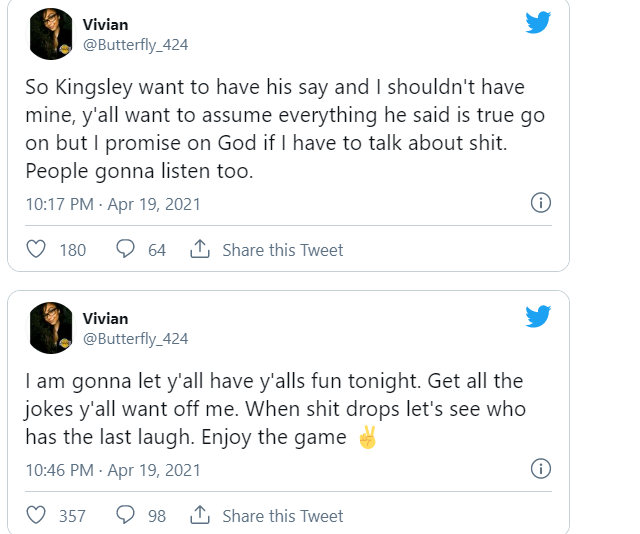The height and width of the screenshot is (534, 640).
Task: Open replies bubble on the second tweet
Action: click(126, 515)
